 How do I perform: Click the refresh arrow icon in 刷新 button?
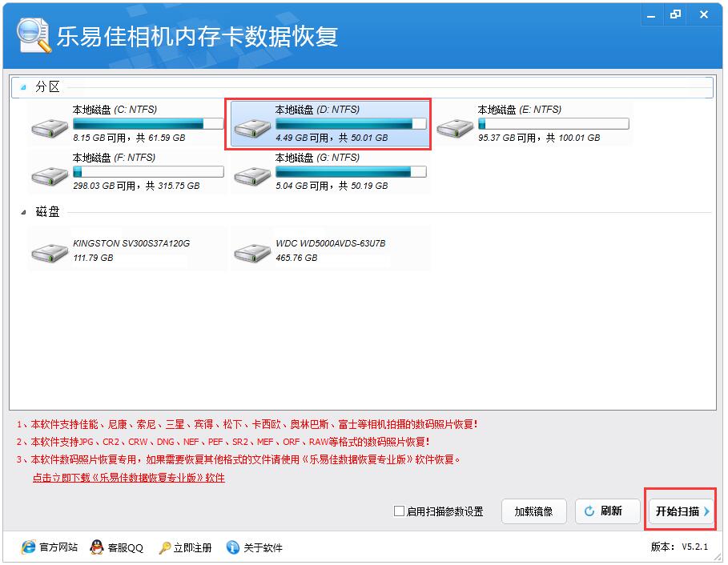point(589,511)
